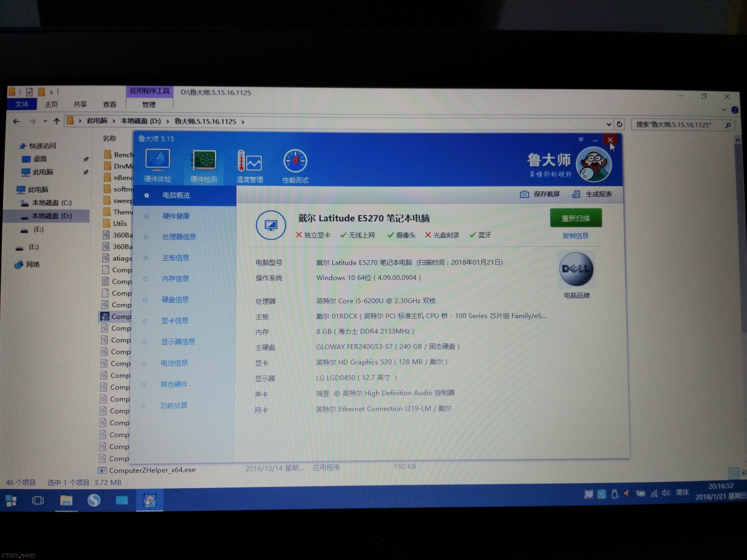Click the taskbar clock 20:16:52

point(721,486)
